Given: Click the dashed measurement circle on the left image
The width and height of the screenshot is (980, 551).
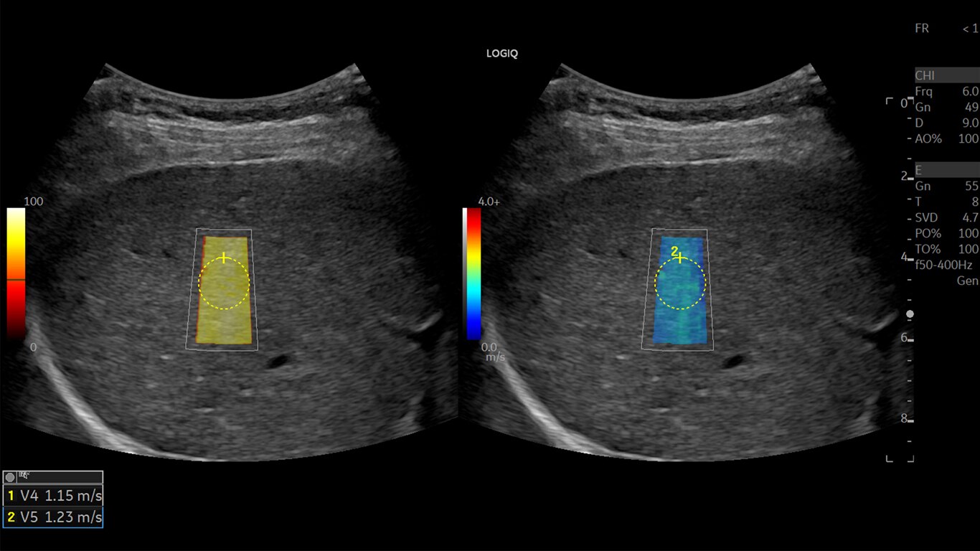Looking at the screenshot, I should click(225, 283).
